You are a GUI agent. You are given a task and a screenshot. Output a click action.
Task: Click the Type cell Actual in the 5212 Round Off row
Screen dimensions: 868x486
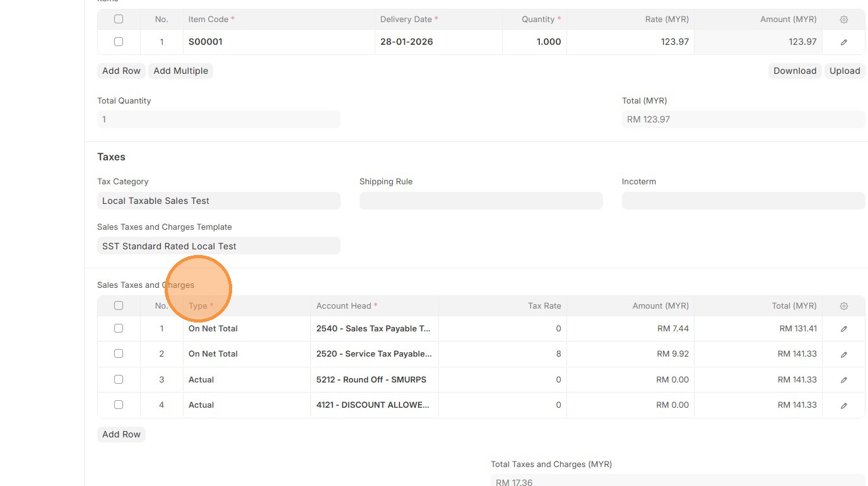click(x=247, y=379)
